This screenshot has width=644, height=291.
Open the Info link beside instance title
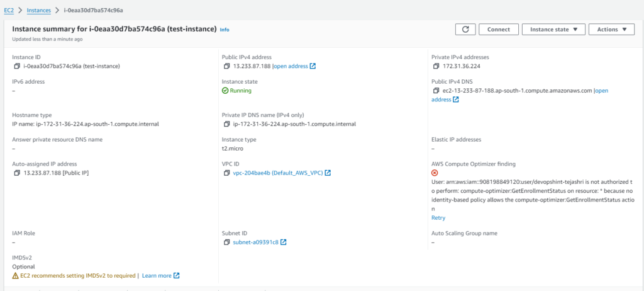click(225, 30)
